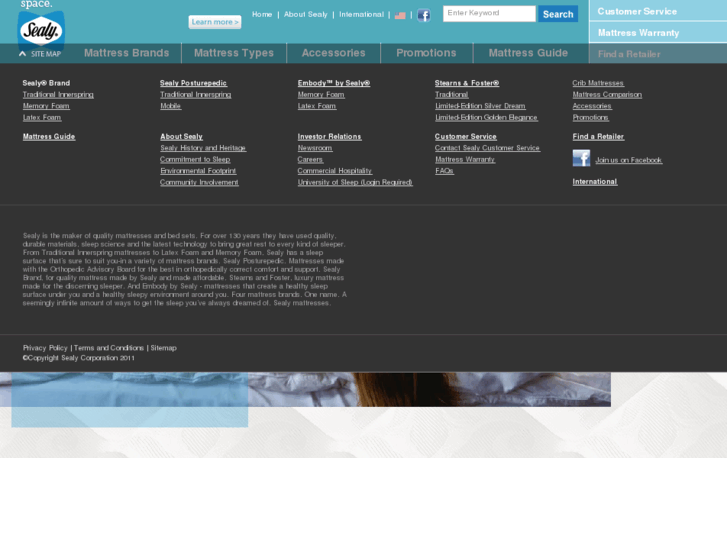Collapse the Site Map arrow
The height and width of the screenshot is (545, 727).
pyautogui.click(x=22, y=54)
